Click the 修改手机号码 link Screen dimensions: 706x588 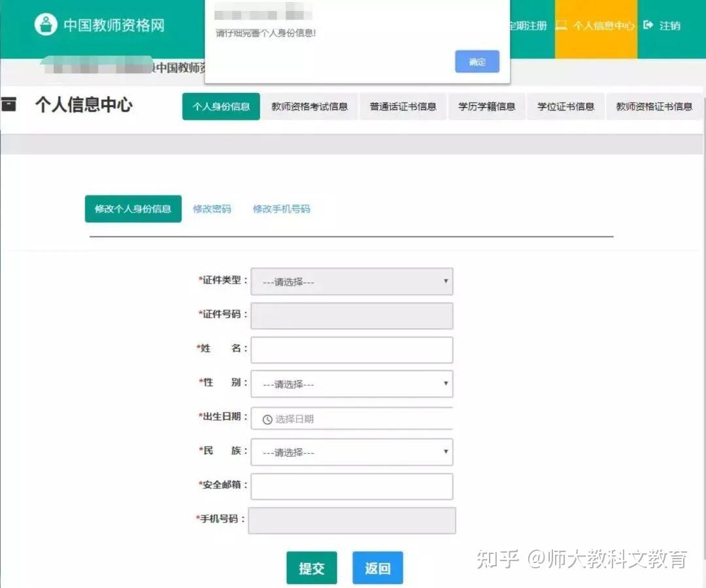[x=281, y=209]
